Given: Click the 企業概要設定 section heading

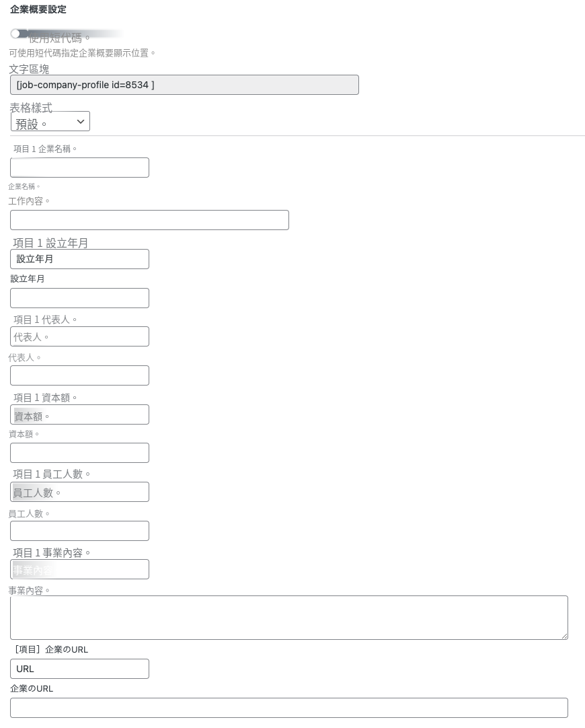Looking at the screenshot, I should click(38, 9).
